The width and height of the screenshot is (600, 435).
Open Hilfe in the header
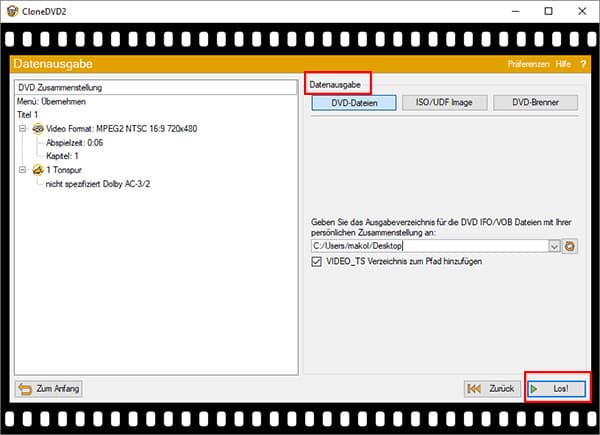[563, 64]
